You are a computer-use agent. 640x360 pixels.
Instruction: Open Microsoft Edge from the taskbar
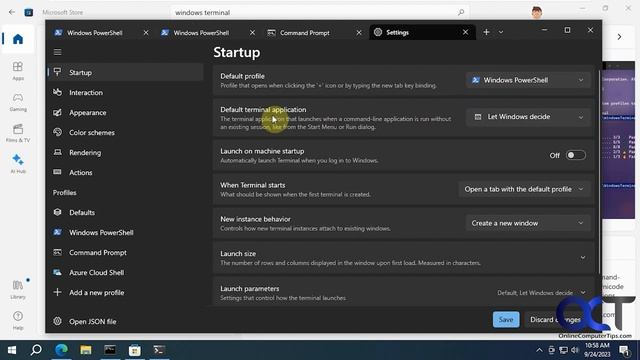pyautogui.click(x=61, y=350)
